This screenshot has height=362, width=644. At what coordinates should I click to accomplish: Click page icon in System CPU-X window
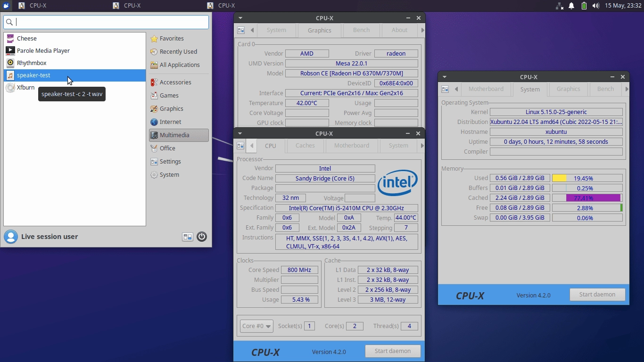pos(445,89)
